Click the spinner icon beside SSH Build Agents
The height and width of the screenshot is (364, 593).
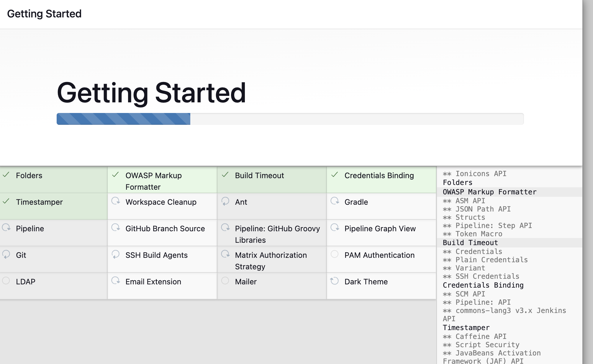116,254
